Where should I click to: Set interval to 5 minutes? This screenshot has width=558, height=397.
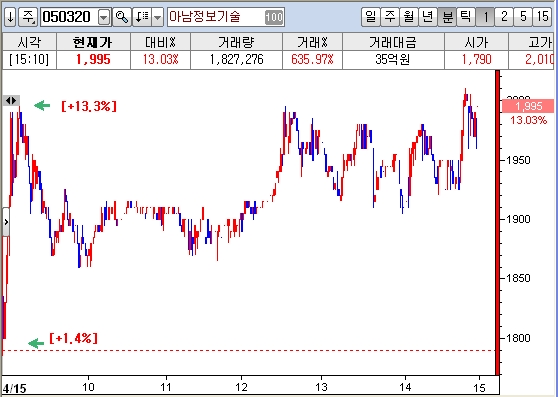coord(523,17)
